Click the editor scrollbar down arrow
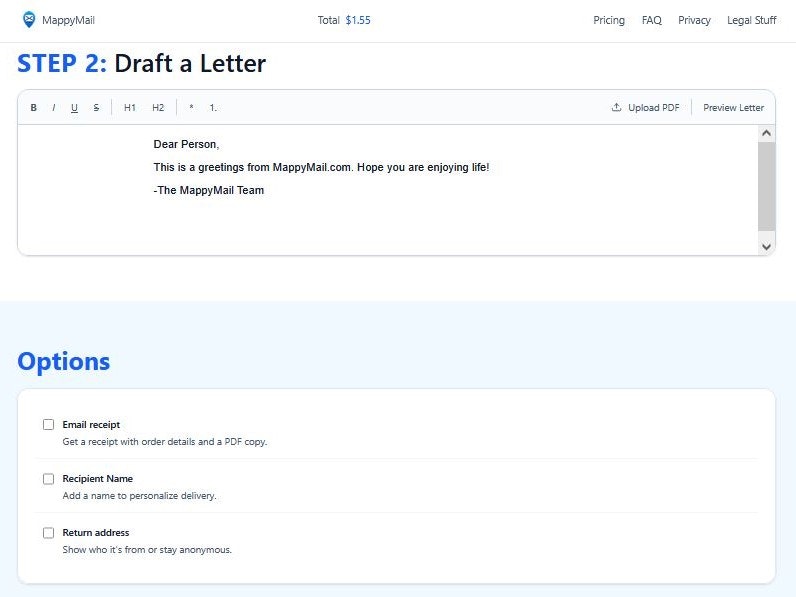Viewport: 796px width, 597px height. (766, 247)
